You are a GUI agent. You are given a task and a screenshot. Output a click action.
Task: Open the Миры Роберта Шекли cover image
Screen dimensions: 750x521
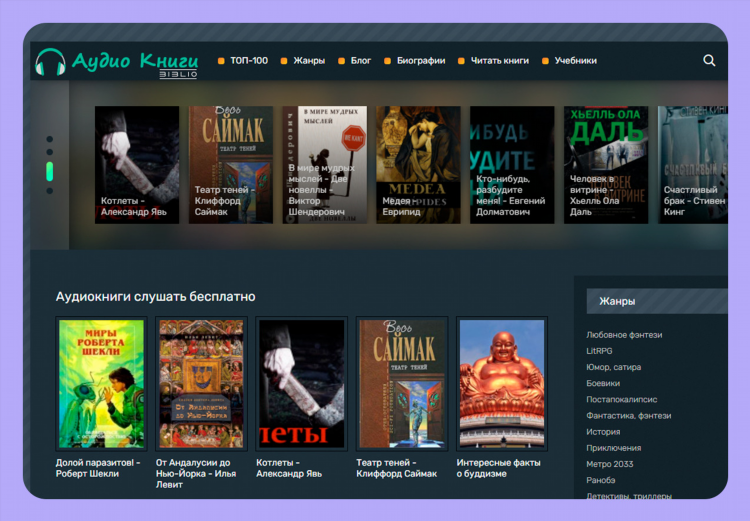coord(101,384)
